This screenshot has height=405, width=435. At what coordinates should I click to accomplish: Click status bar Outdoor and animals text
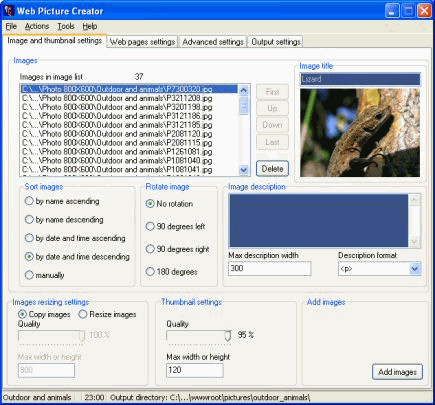pyautogui.click(x=37, y=397)
